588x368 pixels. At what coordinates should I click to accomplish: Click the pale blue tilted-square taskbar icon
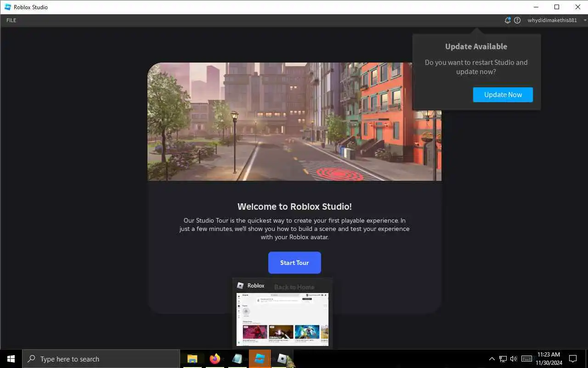click(x=237, y=359)
